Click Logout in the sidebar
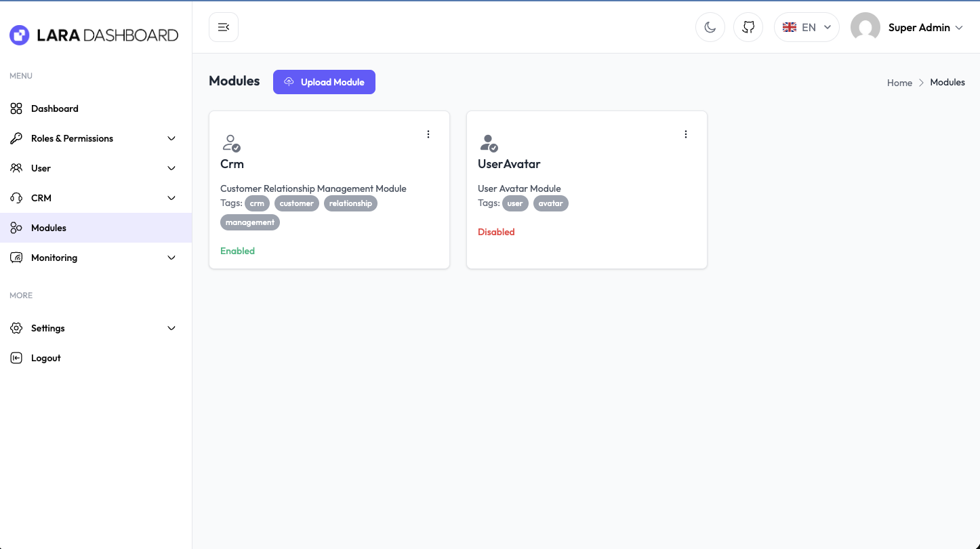 tap(45, 358)
